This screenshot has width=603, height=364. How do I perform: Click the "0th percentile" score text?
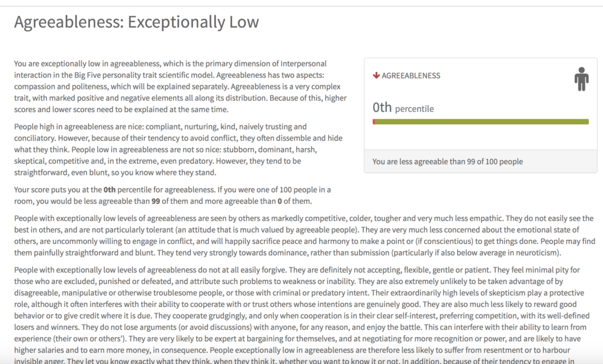pyautogui.click(x=403, y=108)
